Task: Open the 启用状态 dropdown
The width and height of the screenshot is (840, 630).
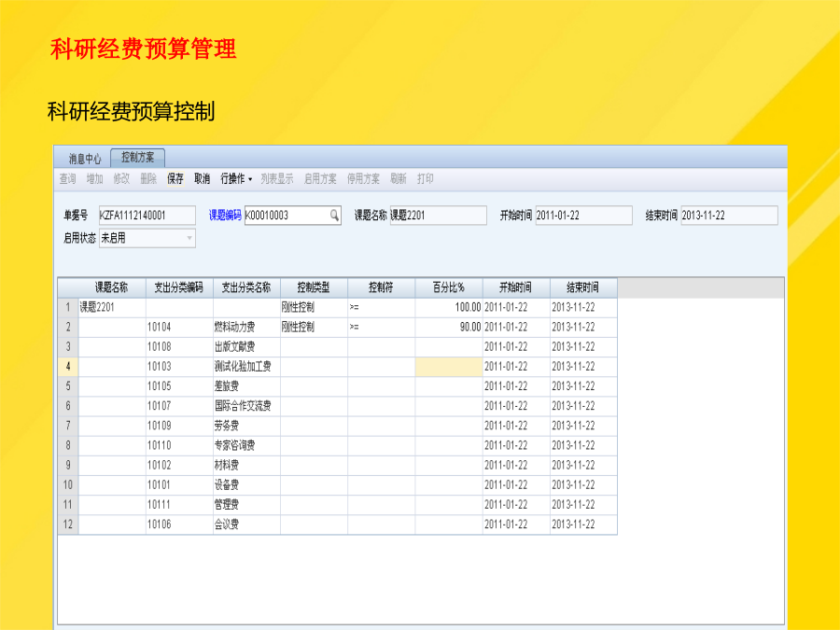Action: pyautogui.click(x=189, y=238)
